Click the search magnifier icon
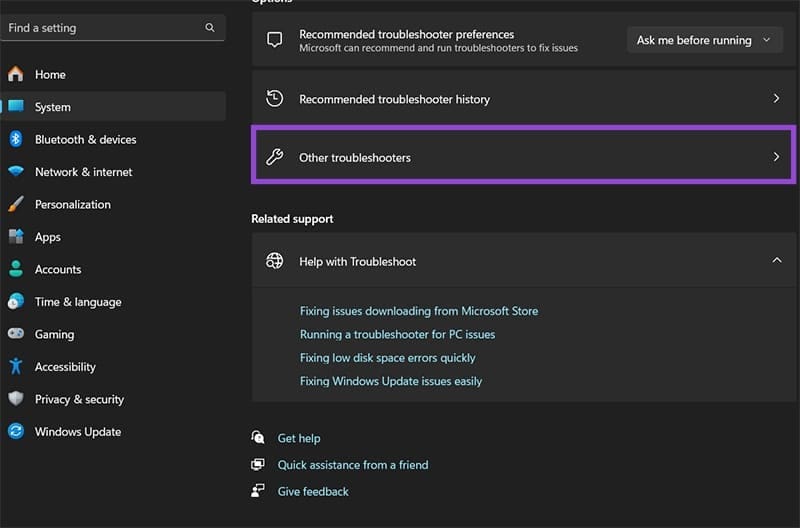The width and height of the screenshot is (800, 528). coord(210,28)
